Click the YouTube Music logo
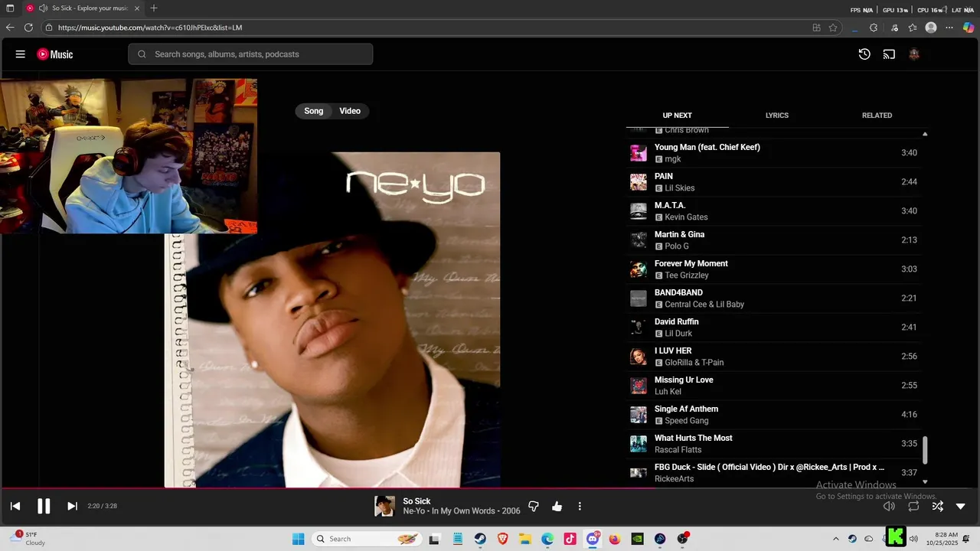This screenshot has height=551, width=980. pyautogui.click(x=55, y=54)
